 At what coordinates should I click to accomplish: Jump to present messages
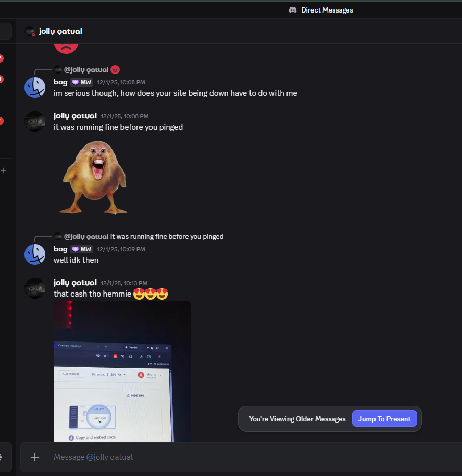point(384,419)
